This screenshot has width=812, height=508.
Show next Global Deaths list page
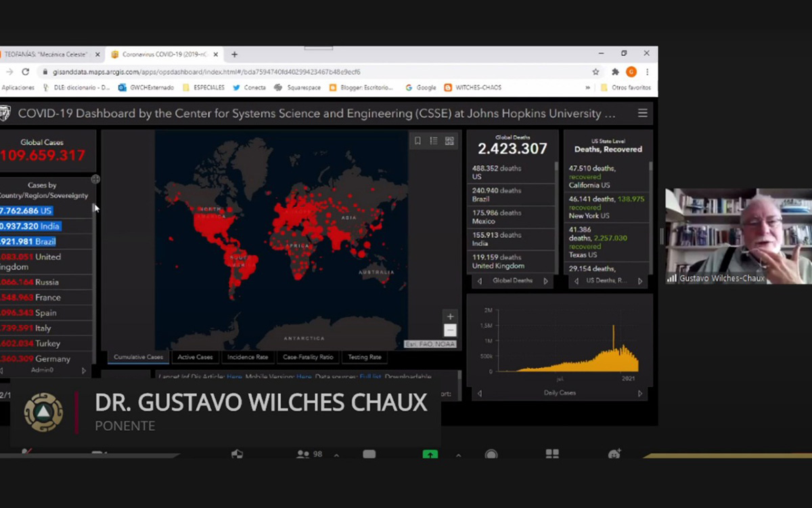pos(545,281)
